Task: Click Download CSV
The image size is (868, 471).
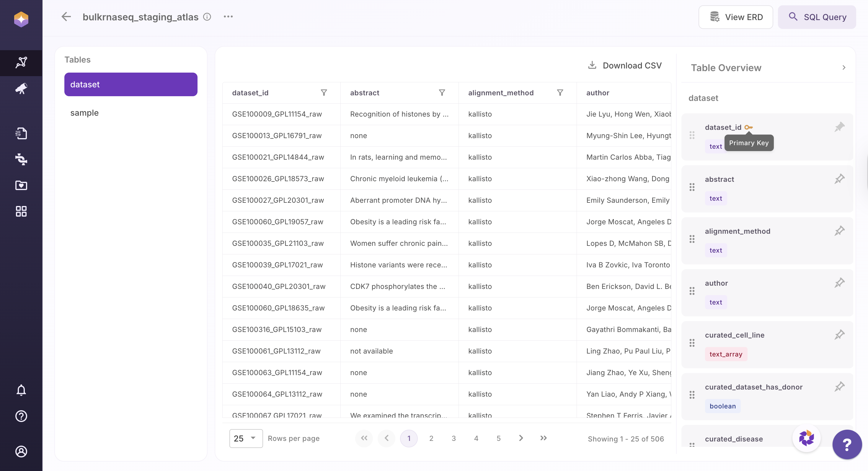Action: point(625,65)
